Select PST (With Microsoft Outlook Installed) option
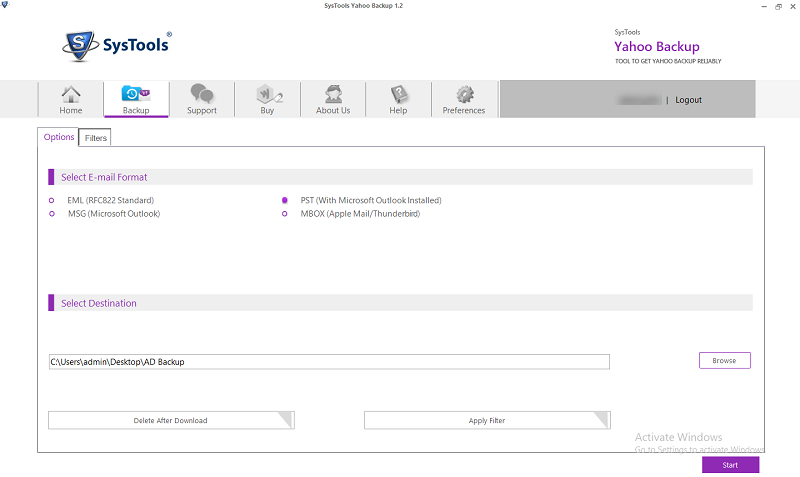The image size is (800, 477). (x=285, y=200)
